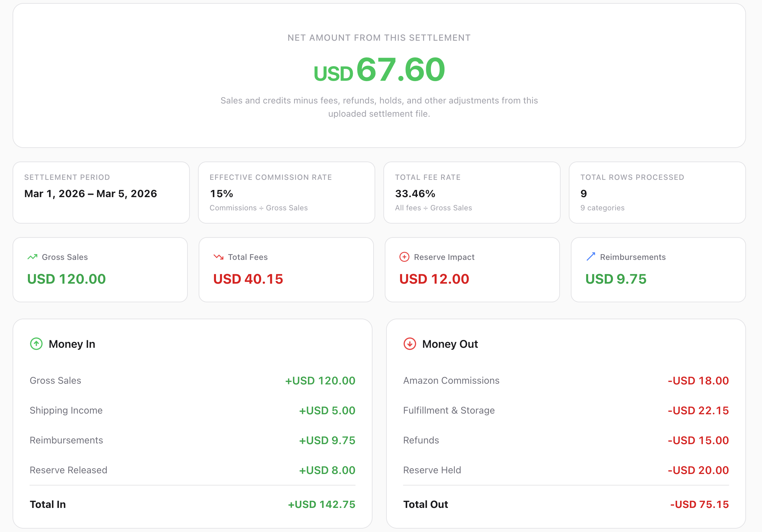Click the Fulfillment & Storage line item
Viewport: 762px width, 532px height.
(449, 410)
